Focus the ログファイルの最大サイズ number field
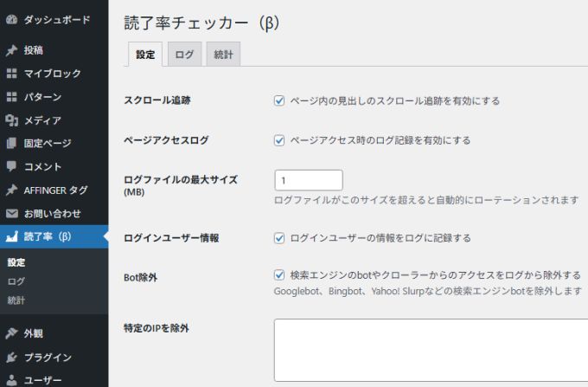 pos(308,180)
